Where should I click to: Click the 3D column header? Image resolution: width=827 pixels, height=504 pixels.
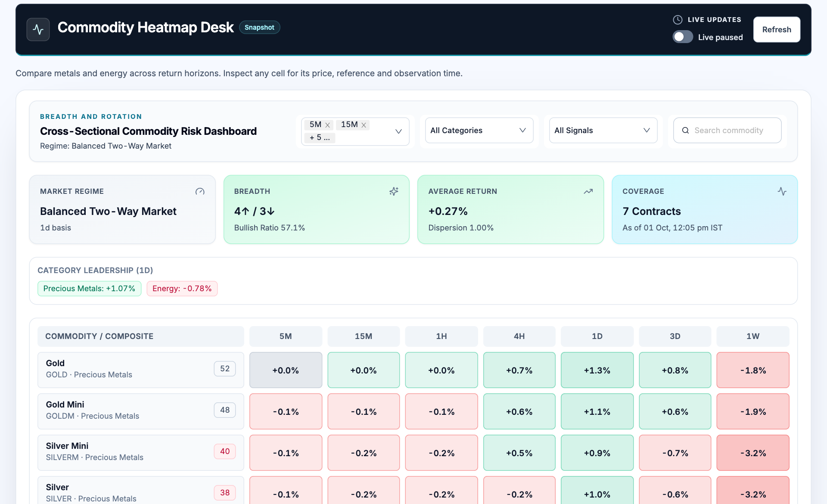pos(675,336)
